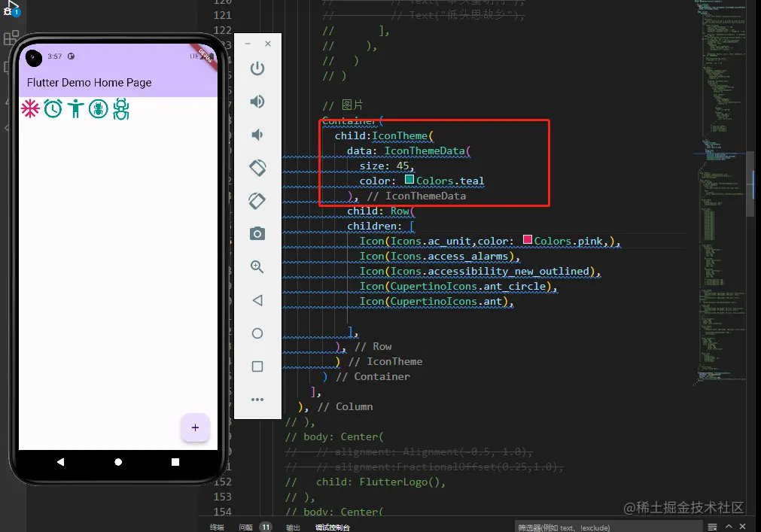This screenshot has width=761, height=532.
Task: Click IconThemeData in the data line
Action: 425,150
